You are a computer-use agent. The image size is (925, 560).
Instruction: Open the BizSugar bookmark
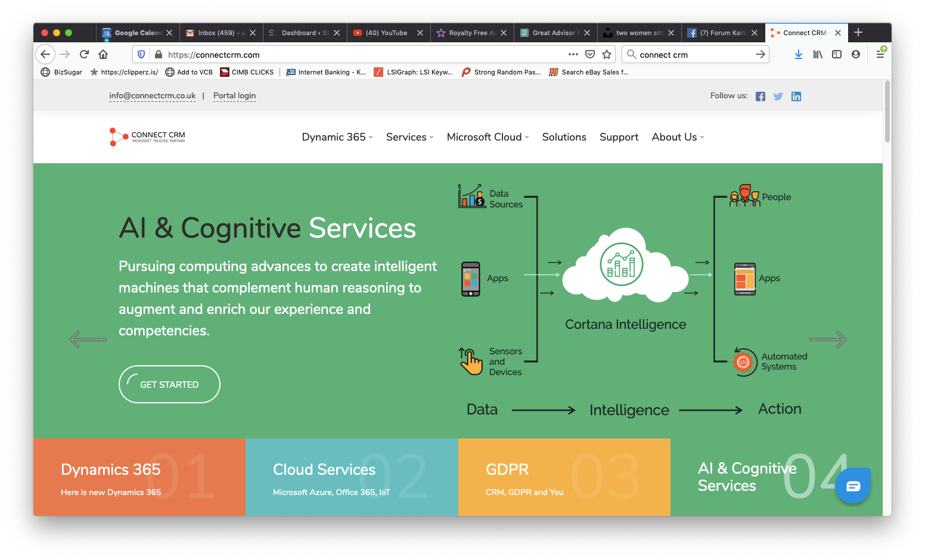[x=62, y=72]
